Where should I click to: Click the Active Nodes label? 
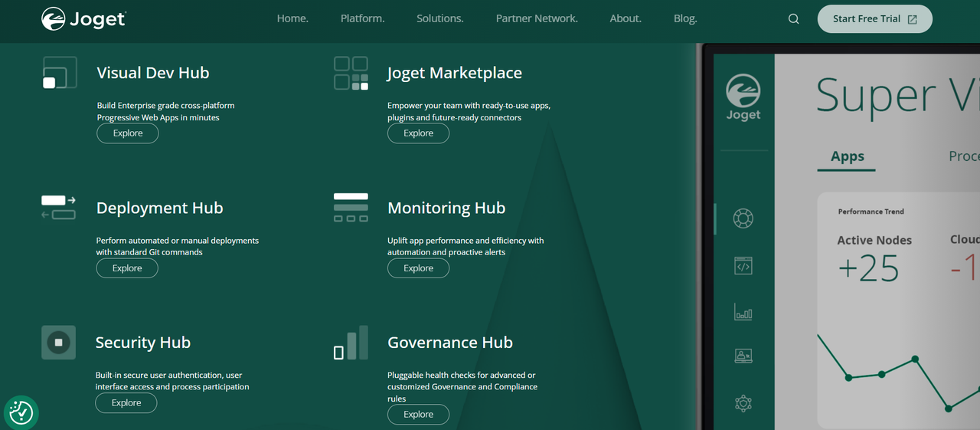(874, 240)
